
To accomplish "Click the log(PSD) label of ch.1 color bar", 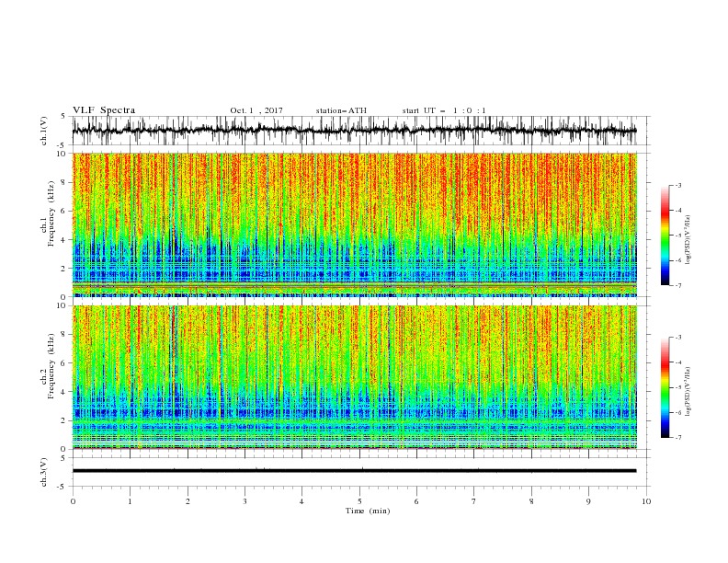I will (688, 240).
